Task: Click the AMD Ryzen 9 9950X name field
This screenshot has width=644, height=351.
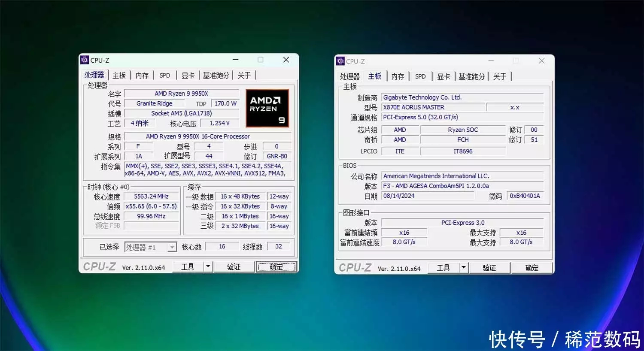Action: pos(182,94)
